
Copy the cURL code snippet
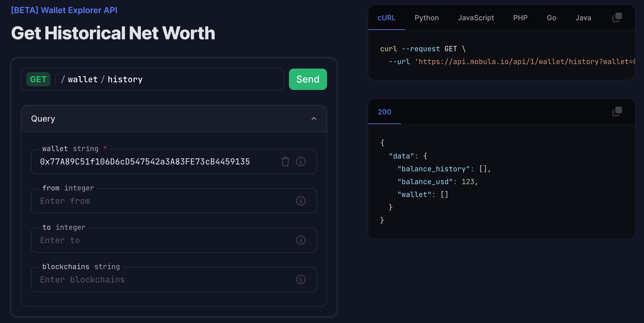617,18
